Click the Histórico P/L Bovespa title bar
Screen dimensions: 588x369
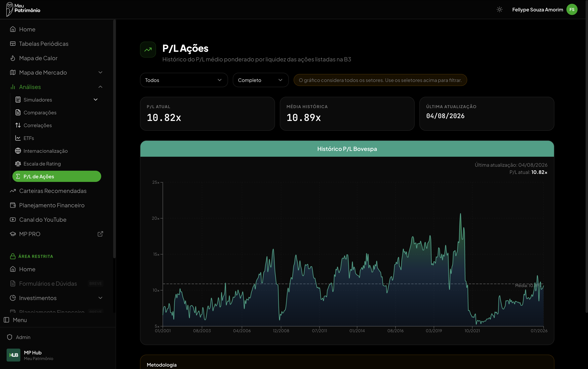coord(347,149)
